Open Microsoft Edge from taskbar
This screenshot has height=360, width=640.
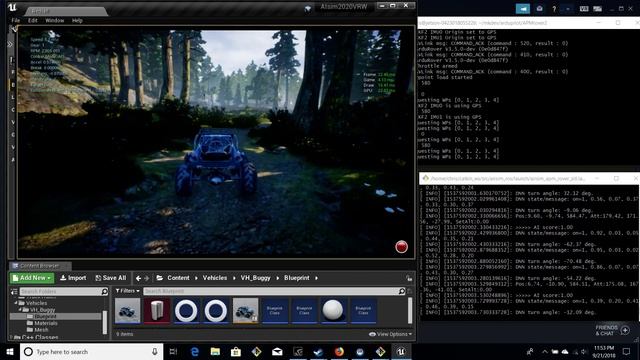tap(195, 351)
